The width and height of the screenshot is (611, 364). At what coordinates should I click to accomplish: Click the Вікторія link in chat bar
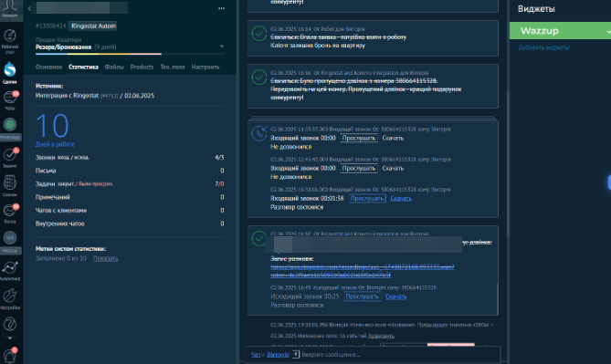pyautogui.click(x=278, y=355)
